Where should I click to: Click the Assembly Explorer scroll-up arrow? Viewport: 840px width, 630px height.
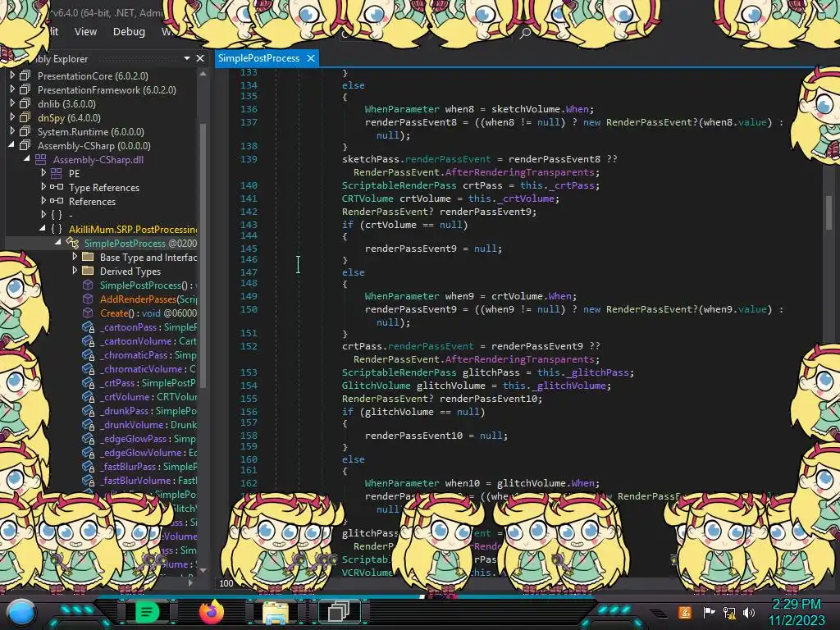203,74
